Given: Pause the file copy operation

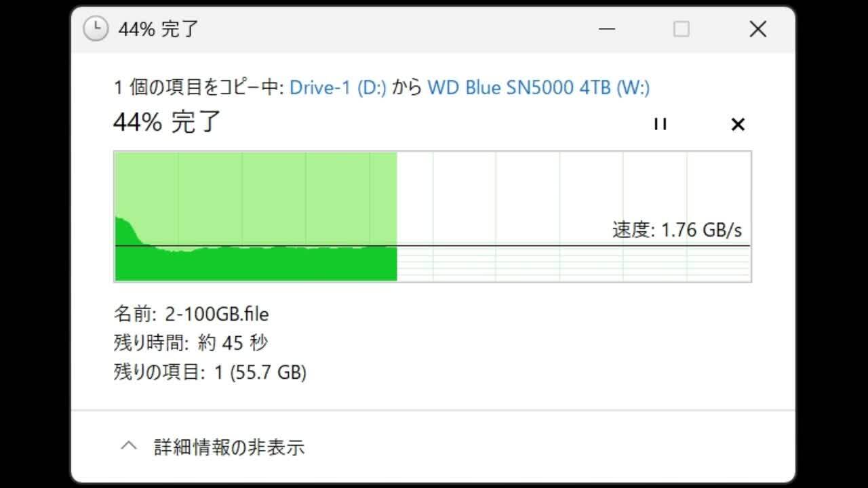Looking at the screenshot, I should (x=660, y=124).
